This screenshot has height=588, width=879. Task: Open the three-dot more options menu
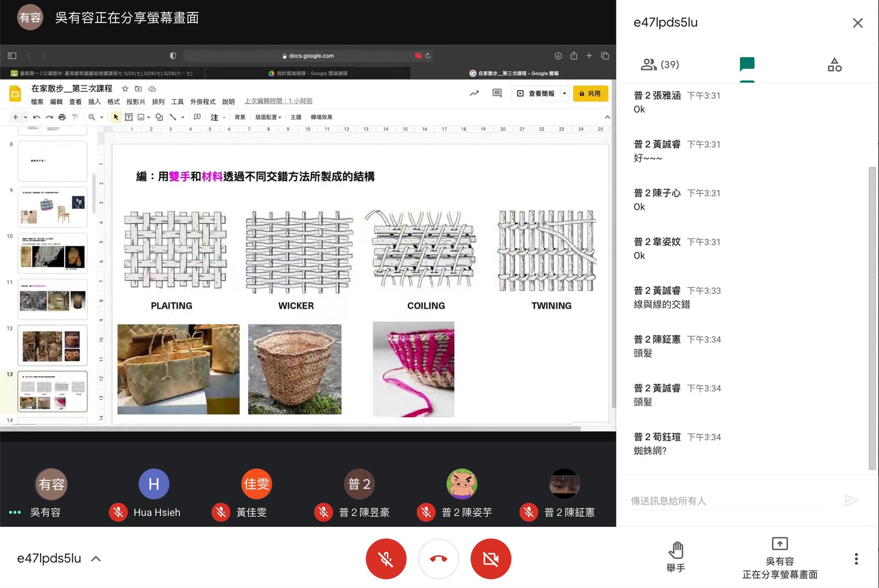click(856, 559)
